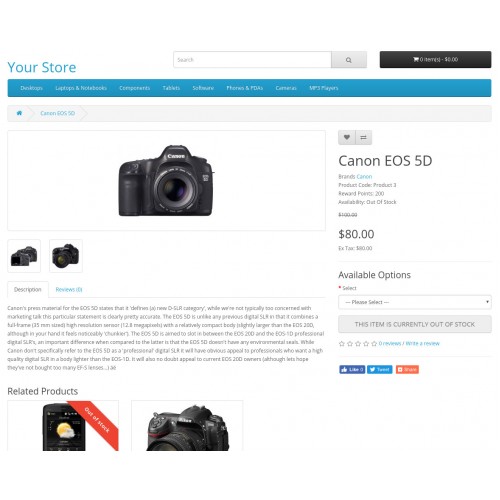Click the magnifier search button
The height and width of the screenshot is (500, 500).
(349, 60)
